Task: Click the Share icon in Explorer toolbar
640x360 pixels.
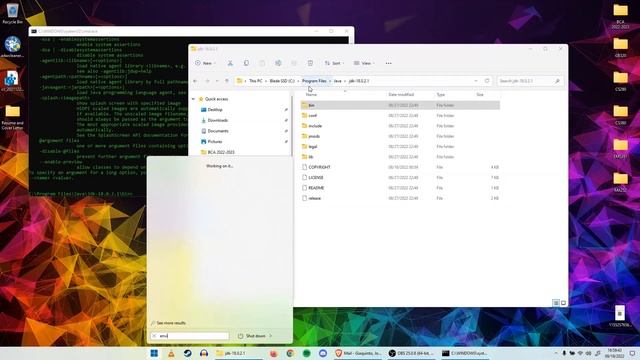Action: coord(294,63)
